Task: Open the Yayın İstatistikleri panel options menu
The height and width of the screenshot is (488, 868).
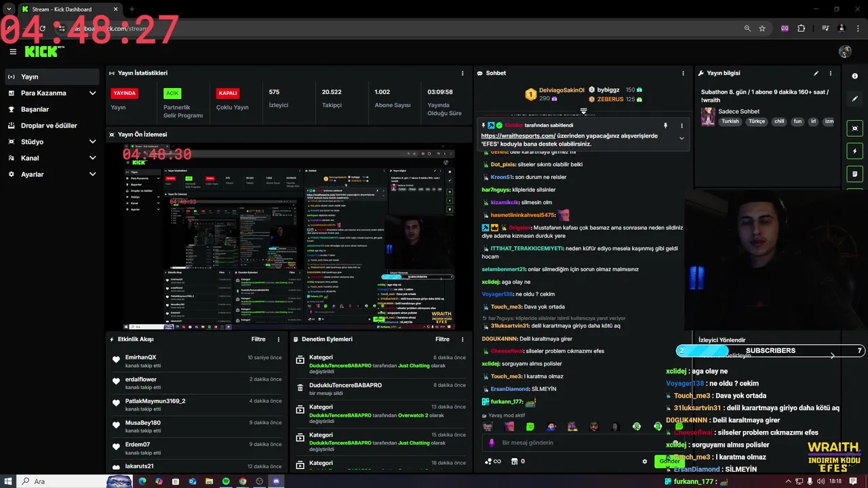Action: (463, 73)
